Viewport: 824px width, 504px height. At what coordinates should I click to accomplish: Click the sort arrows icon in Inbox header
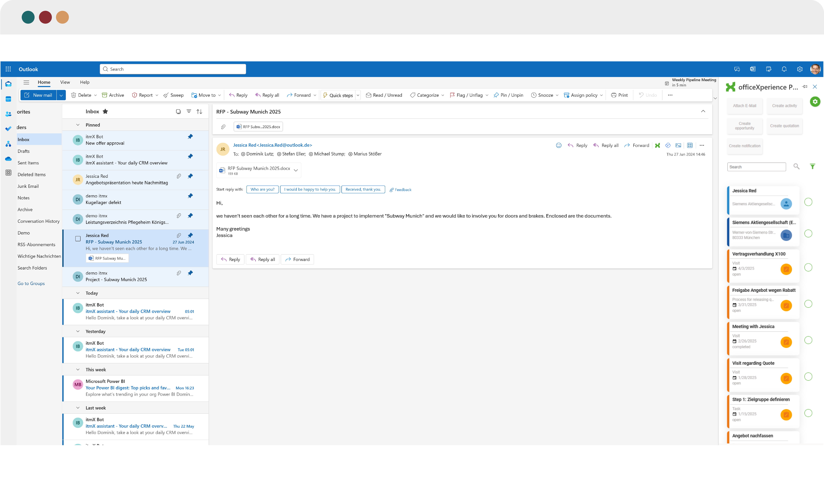[x=199, y=112]
